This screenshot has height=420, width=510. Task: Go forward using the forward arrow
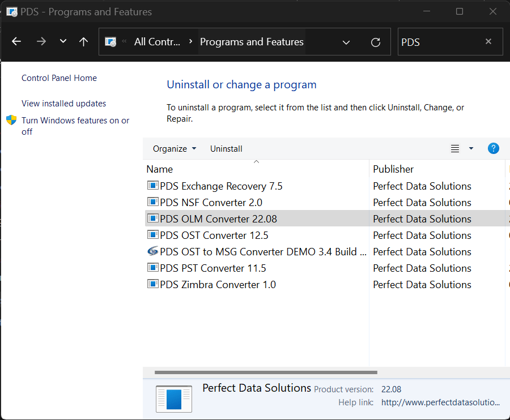41,41
